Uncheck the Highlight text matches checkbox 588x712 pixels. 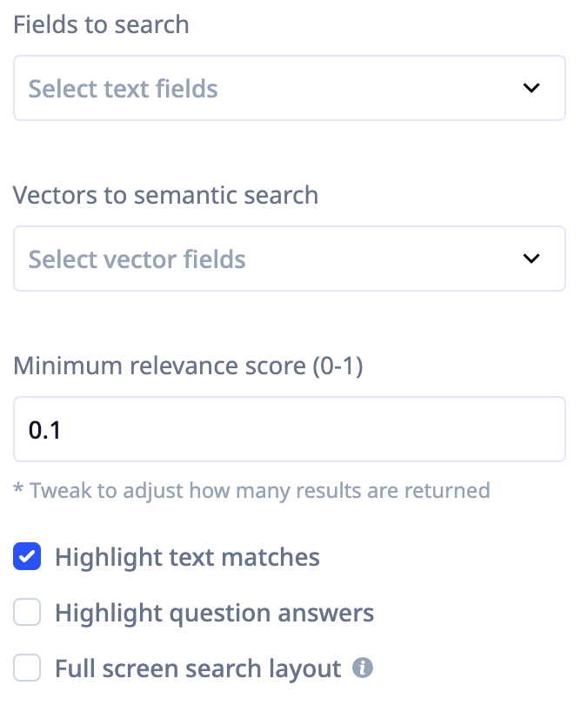(x=27, y=557)
